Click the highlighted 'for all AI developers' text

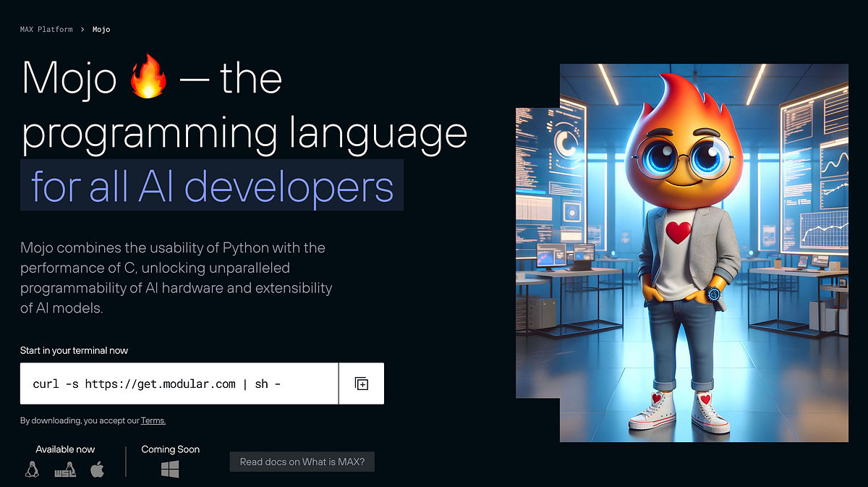click(210, 186)
